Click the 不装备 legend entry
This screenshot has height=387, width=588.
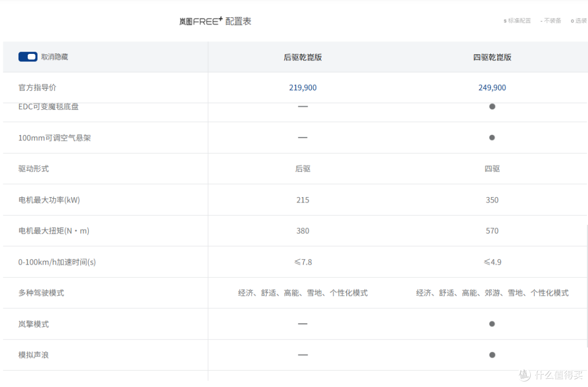click(550, 21)
